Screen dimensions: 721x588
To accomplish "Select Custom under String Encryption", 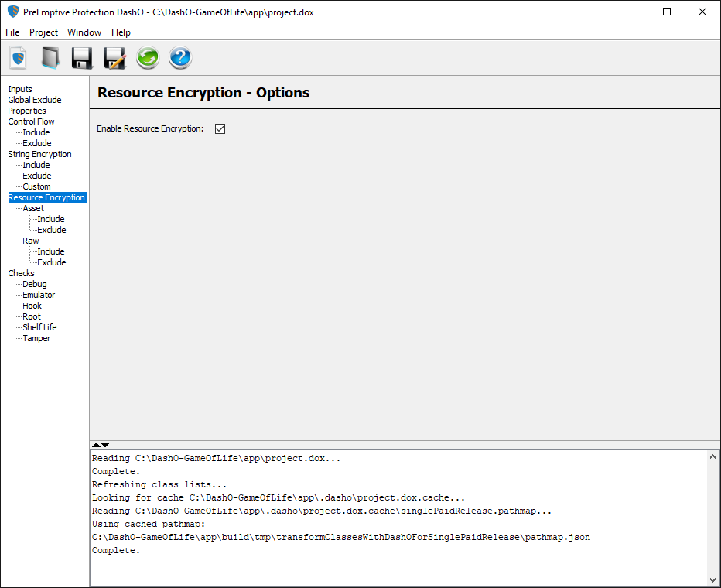I will (36, 186).
